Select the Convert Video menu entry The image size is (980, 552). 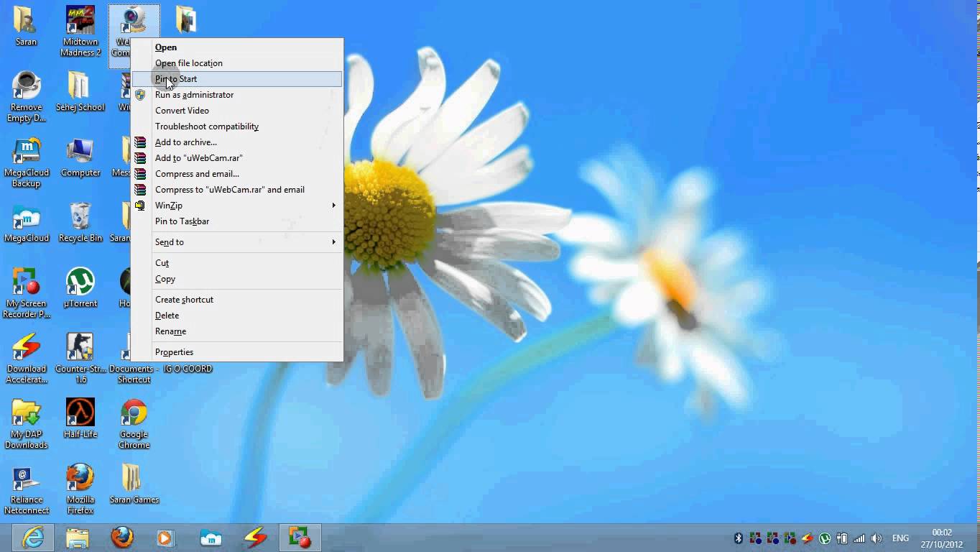click(x=237, y=111)
